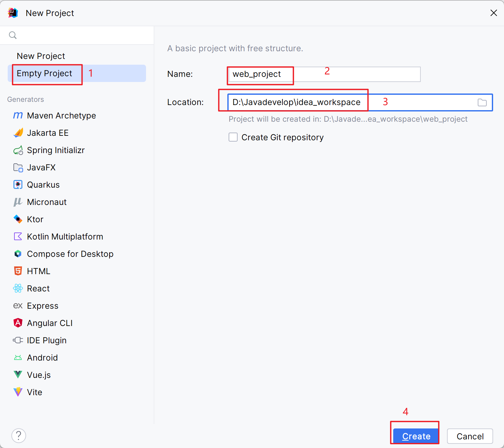Click the Angular CLI red shield icon
The image size is (504, 448).
[x=18, y=323]
